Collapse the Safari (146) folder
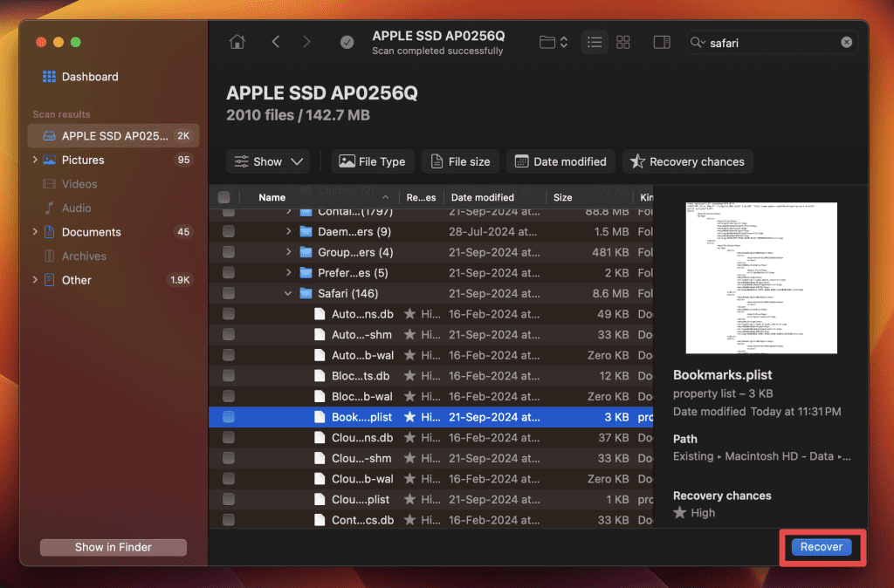894x588 pixels. tap(288, 293)
